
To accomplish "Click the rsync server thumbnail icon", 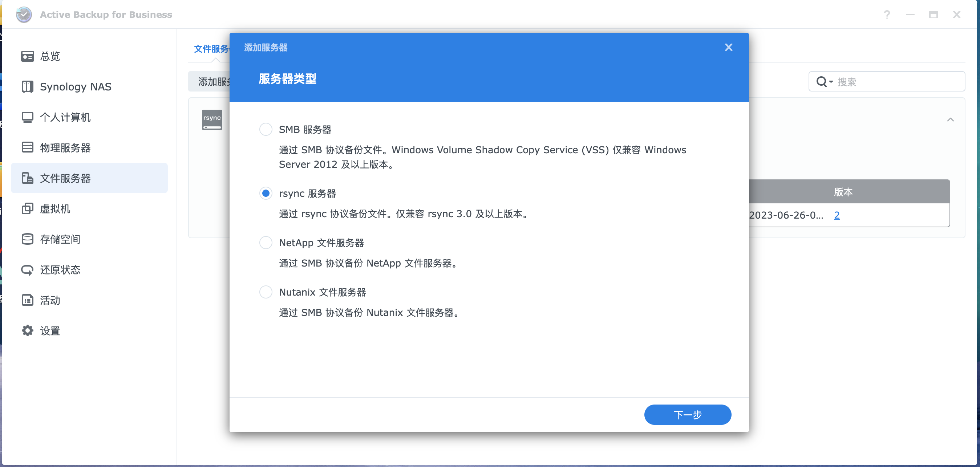I will pos(212,120).
